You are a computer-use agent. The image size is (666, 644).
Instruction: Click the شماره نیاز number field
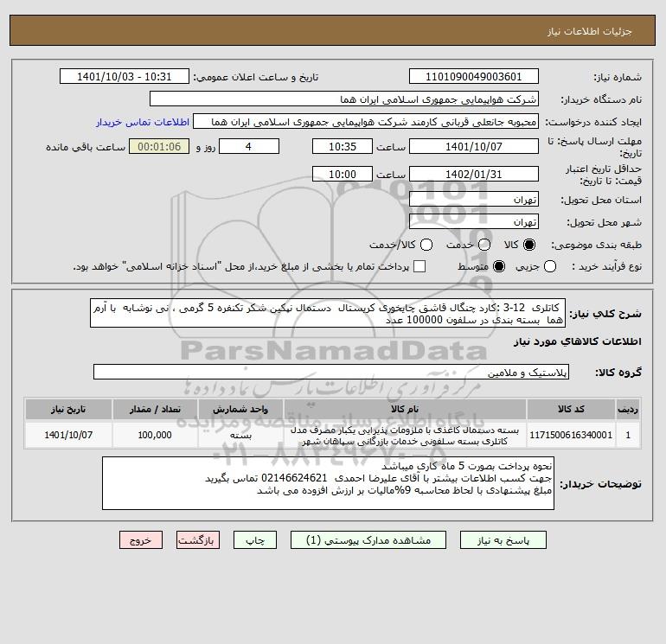(x=474, y=76)
